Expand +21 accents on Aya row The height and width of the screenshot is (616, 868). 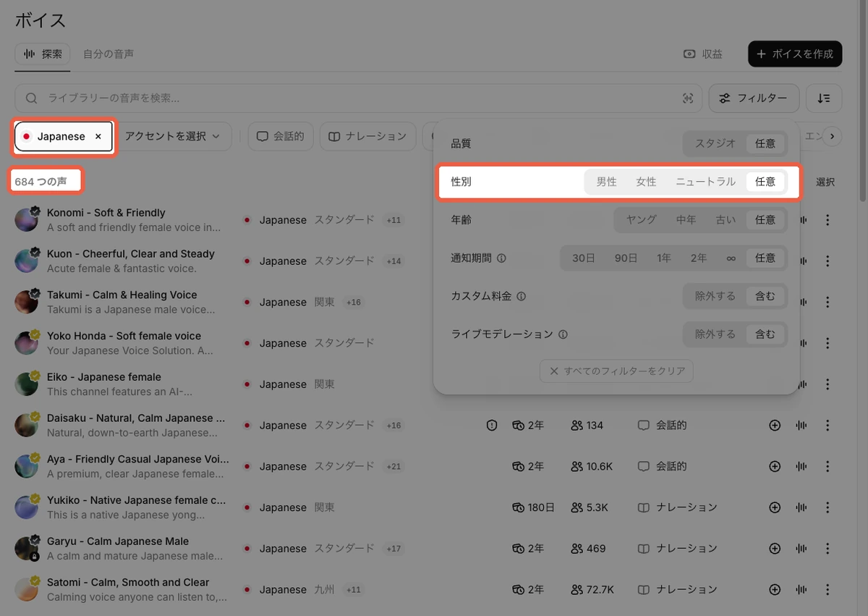coord(393,466)
